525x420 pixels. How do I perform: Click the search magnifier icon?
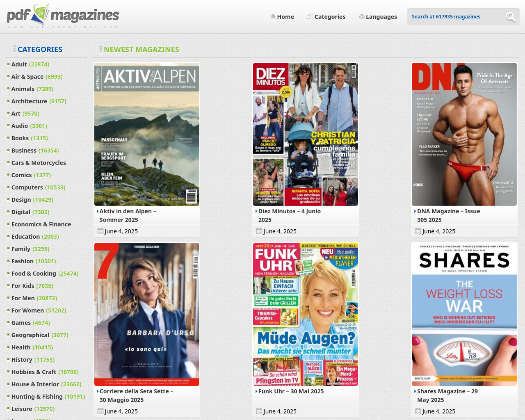pos(511,17)
